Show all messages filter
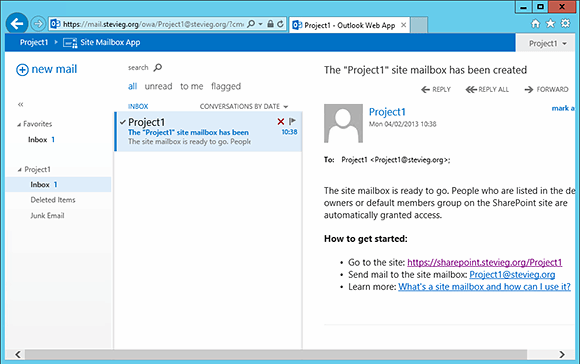Viewport: 580px width, 364px height. click(132, 87)
